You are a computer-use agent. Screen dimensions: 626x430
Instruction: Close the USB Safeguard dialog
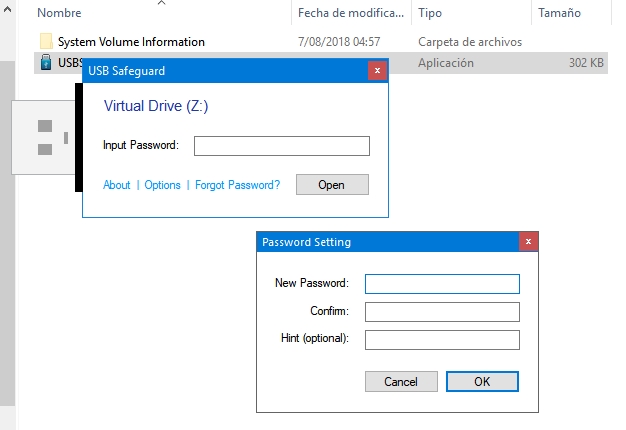(x=377, y=71)
